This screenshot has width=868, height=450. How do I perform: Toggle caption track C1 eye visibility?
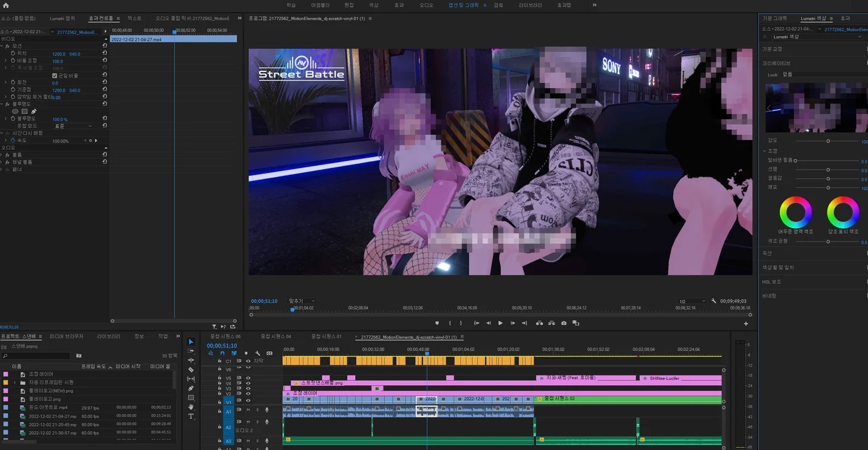[248, 361]
